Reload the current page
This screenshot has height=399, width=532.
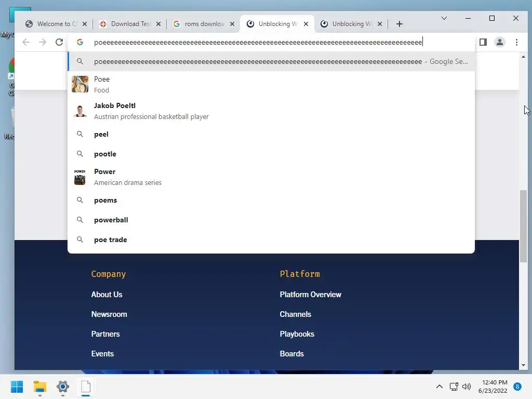pos(59,42)
